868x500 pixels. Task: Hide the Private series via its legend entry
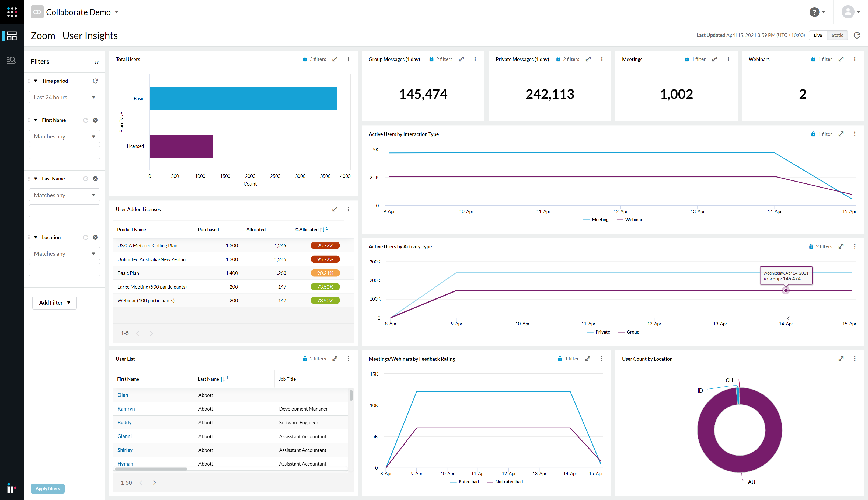pyautogui.click(x=599, y=332)
